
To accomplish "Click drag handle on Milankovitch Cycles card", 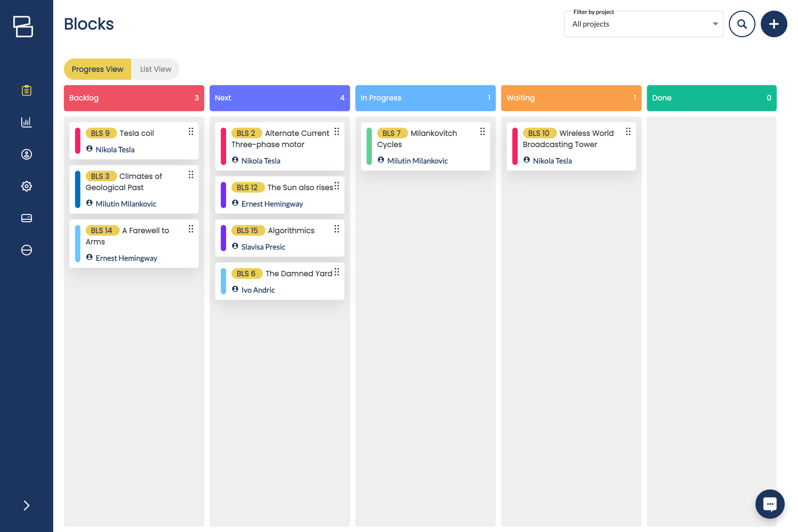I will coord(482,131).
